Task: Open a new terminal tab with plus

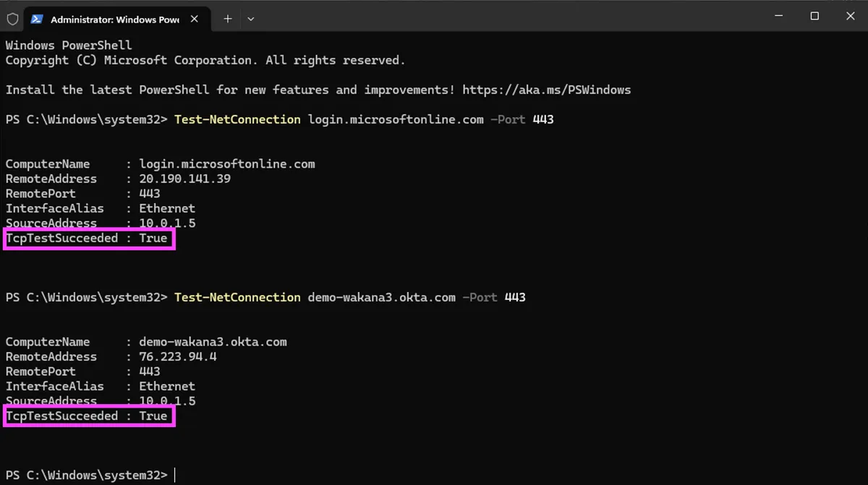Action: point(227,19)
